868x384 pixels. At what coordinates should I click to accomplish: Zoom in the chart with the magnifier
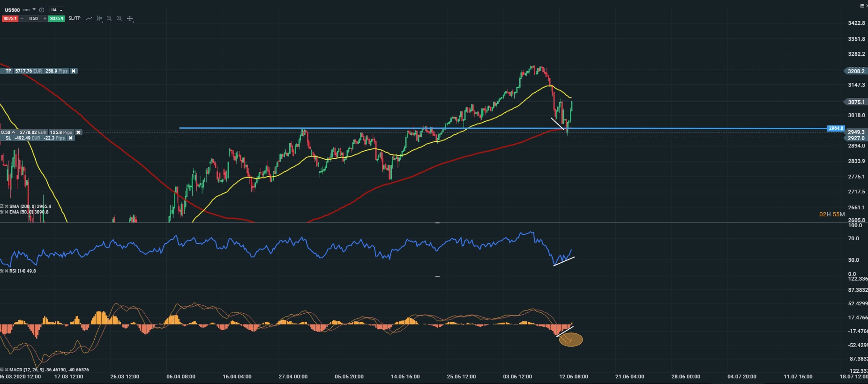(x=120, y=19)
